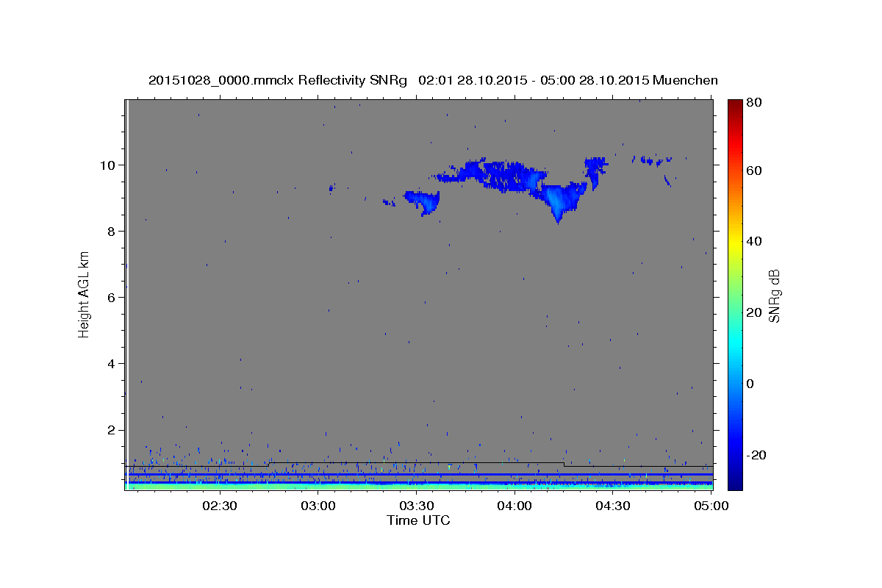Click the dark blue bottom of the colorbar
Screen dimensions: 882x588
[734, 482]
